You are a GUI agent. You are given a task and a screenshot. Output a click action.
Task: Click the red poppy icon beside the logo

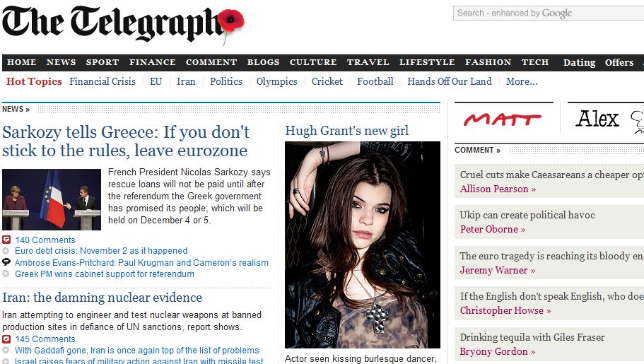point(231,21)
